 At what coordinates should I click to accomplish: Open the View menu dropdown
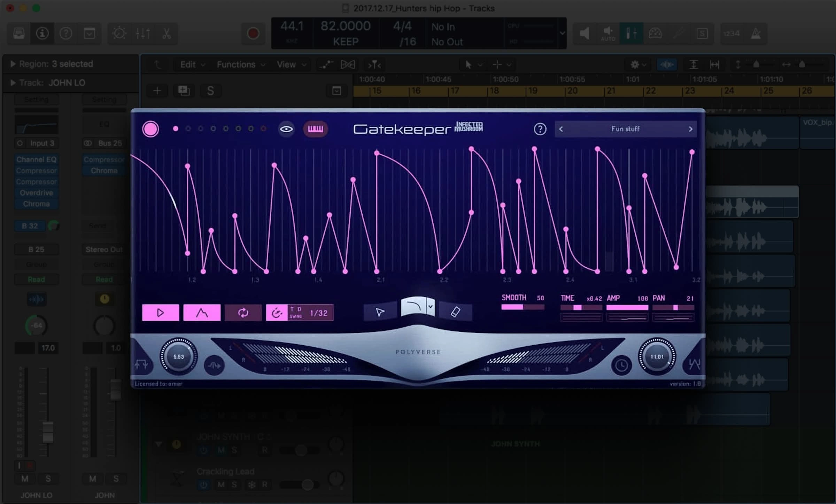click(x=291, y=65)
